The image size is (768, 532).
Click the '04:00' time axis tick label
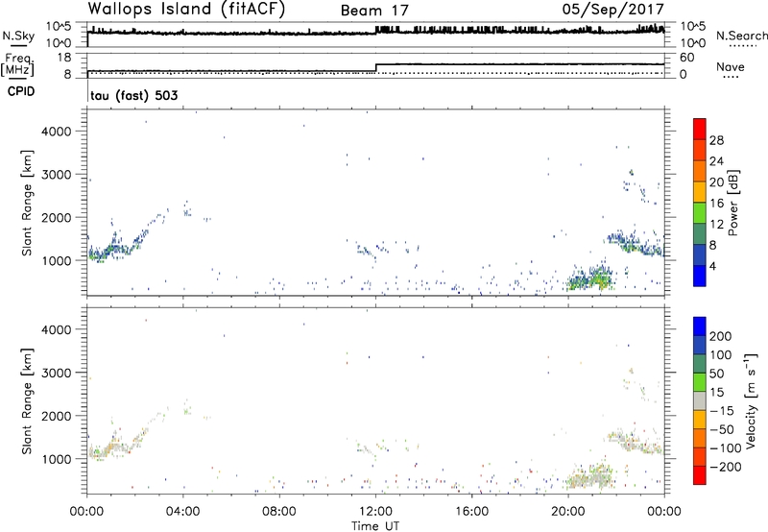click(182, 512)
